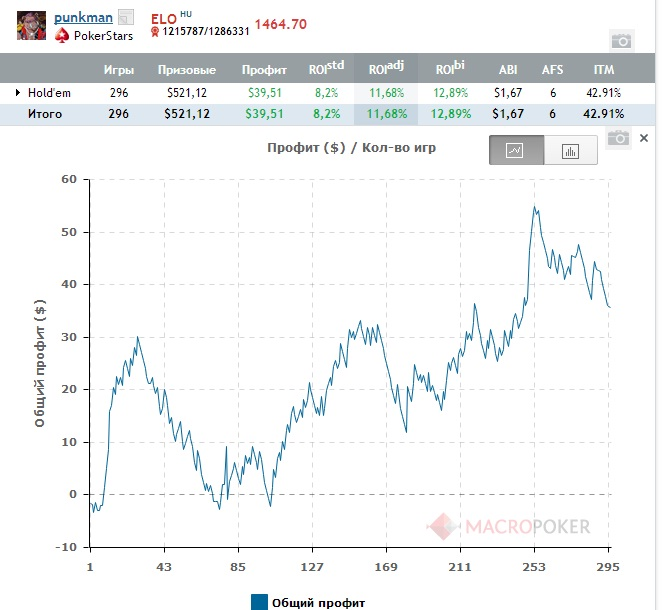662x610 pixels.
Task: Sort by Профит column header
Action: coord(264,70)
